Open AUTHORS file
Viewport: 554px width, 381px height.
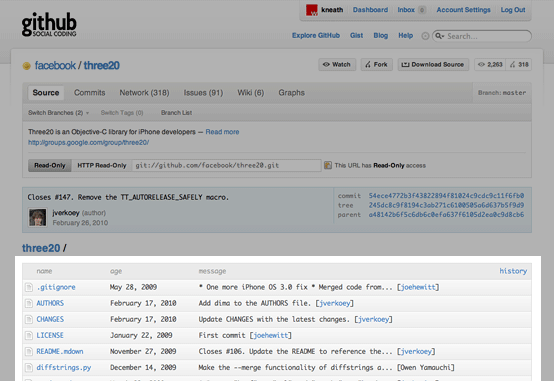50,303
